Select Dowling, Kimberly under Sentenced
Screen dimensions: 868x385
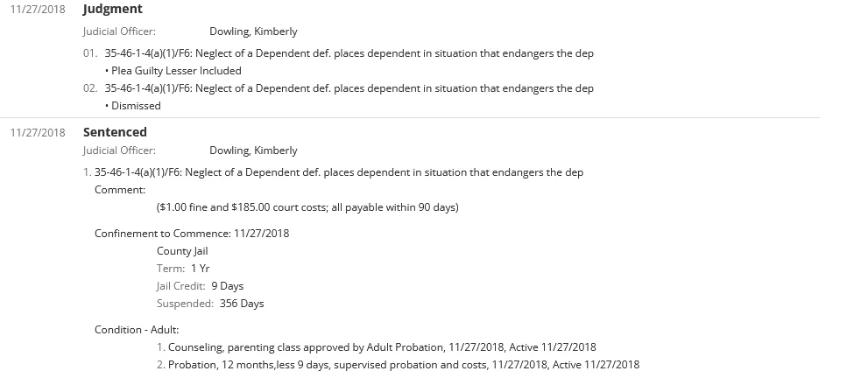click(x=253, y=150)
